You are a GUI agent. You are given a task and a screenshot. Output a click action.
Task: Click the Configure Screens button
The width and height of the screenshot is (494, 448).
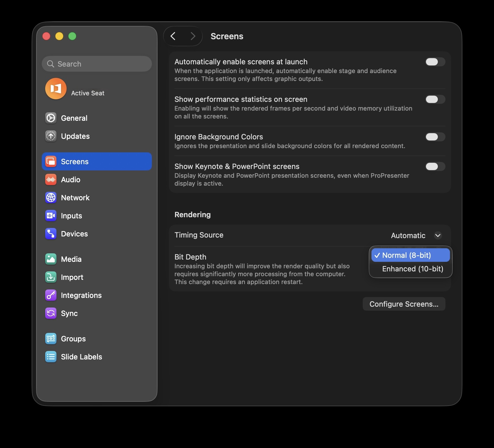click(404, 304)
